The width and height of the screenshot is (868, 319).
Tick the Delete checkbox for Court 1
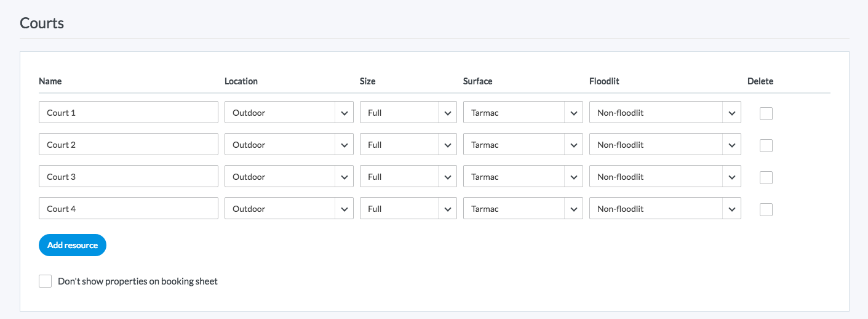pyautogui.click(x=766, y=113)
